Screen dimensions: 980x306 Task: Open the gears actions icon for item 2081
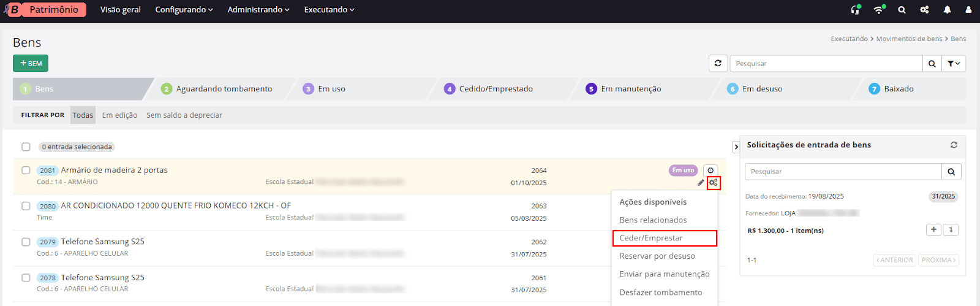pyautogui.click(x=713, y=183)
